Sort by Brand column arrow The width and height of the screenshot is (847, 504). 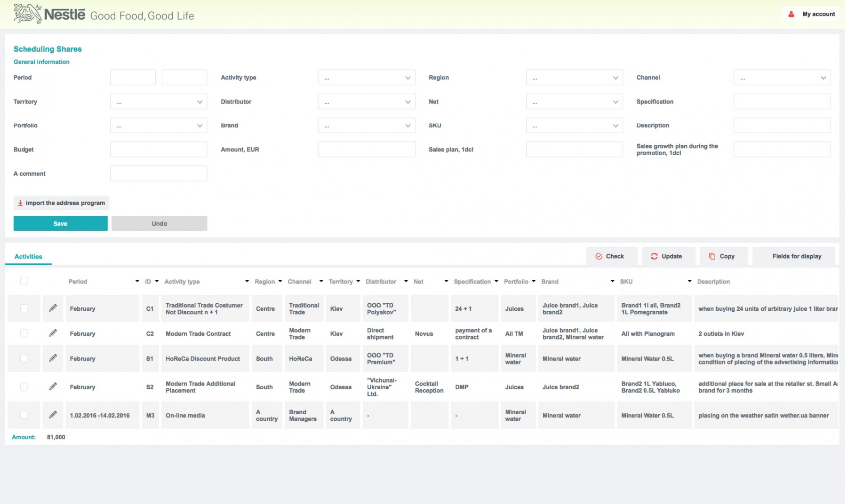pyautogui.click(x=612, y=281)
